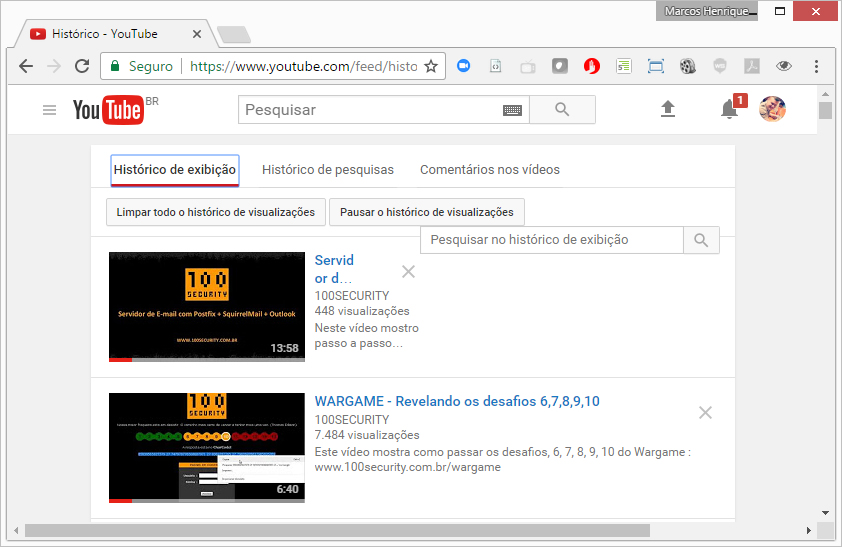Switch to Histórico de pesquisas tab

(328, 170)
